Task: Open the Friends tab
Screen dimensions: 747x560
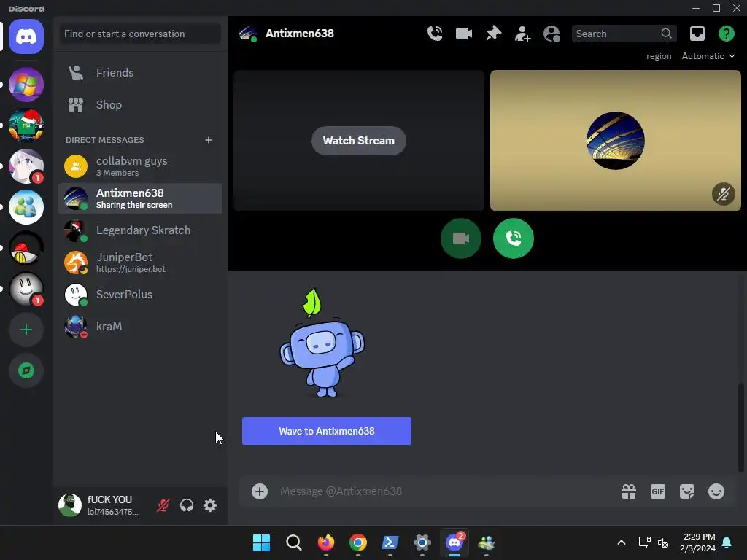Action: [140, 73]
